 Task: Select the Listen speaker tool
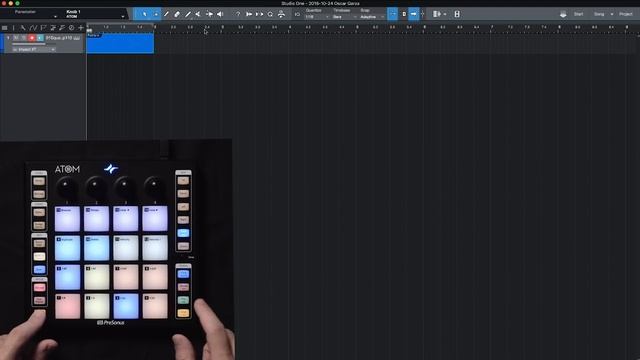[220, 14]
